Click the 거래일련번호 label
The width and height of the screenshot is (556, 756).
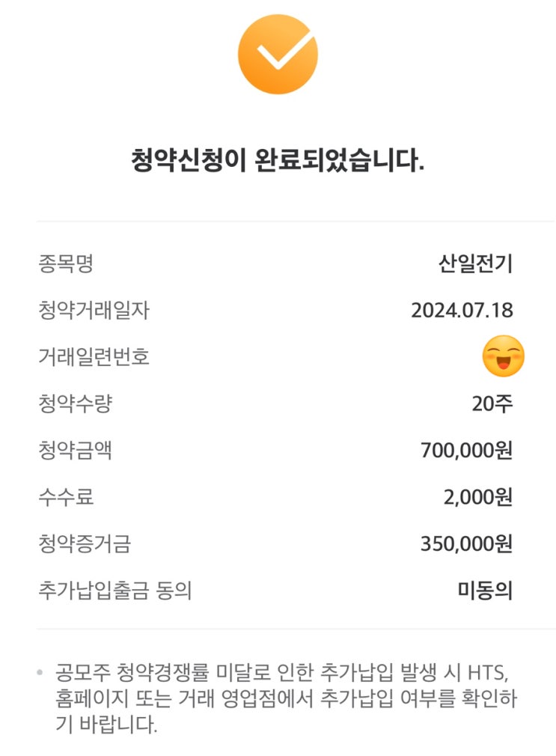pyautogui.click(x=94, y=357)
